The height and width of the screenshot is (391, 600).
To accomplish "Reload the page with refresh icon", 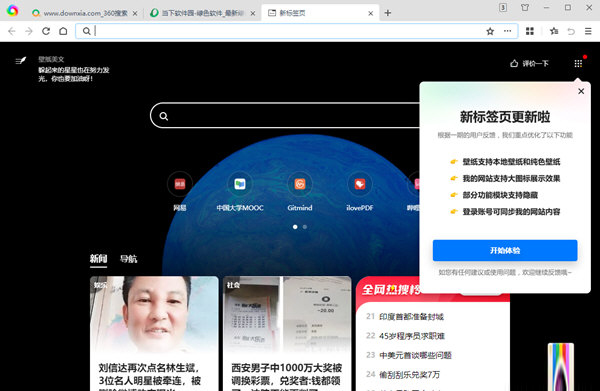I will pos(46,31).
